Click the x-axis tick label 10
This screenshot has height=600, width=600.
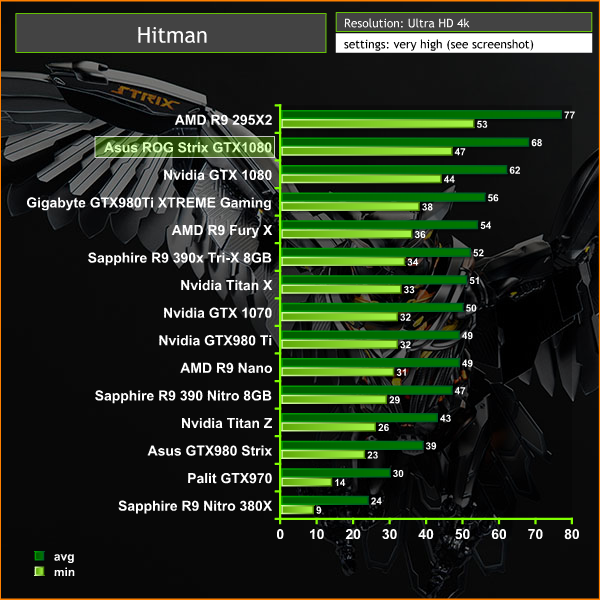[317, 534]
